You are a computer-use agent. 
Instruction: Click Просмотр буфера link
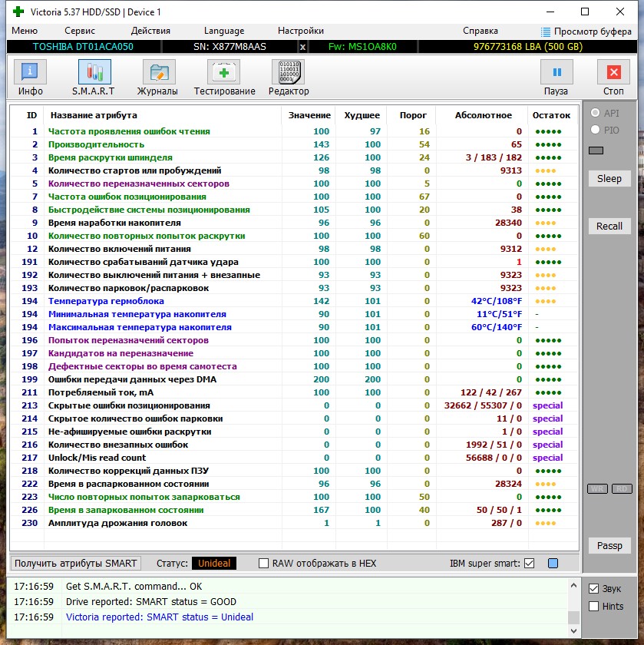point(593,31)
